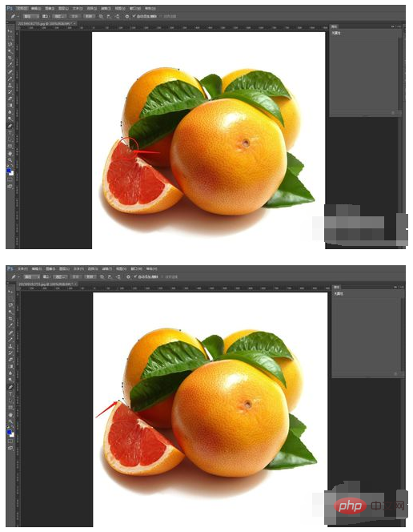The width and height of the screenshot is (413, 532).
Task: Open pen options gear in lower options bar
Action: [x=128, y=277]
